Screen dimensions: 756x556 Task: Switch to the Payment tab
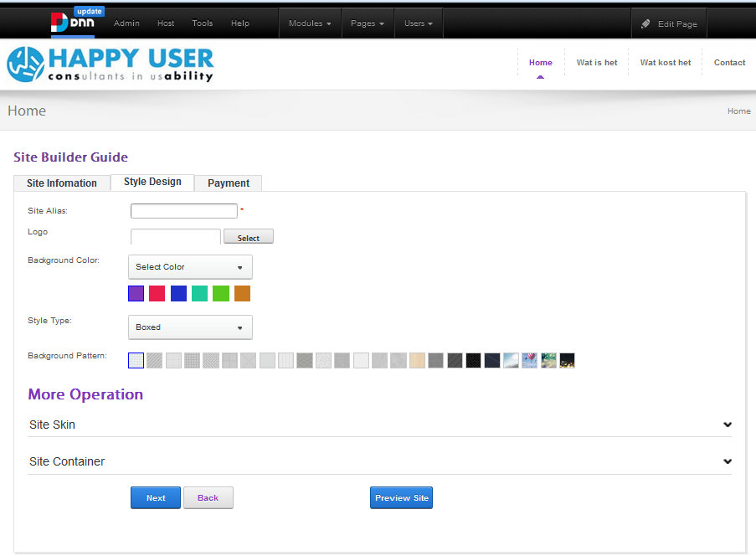coord(229,183)
